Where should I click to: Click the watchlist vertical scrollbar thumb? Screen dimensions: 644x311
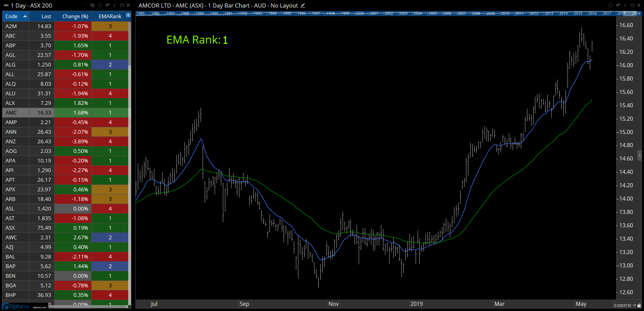coord(130,44)
